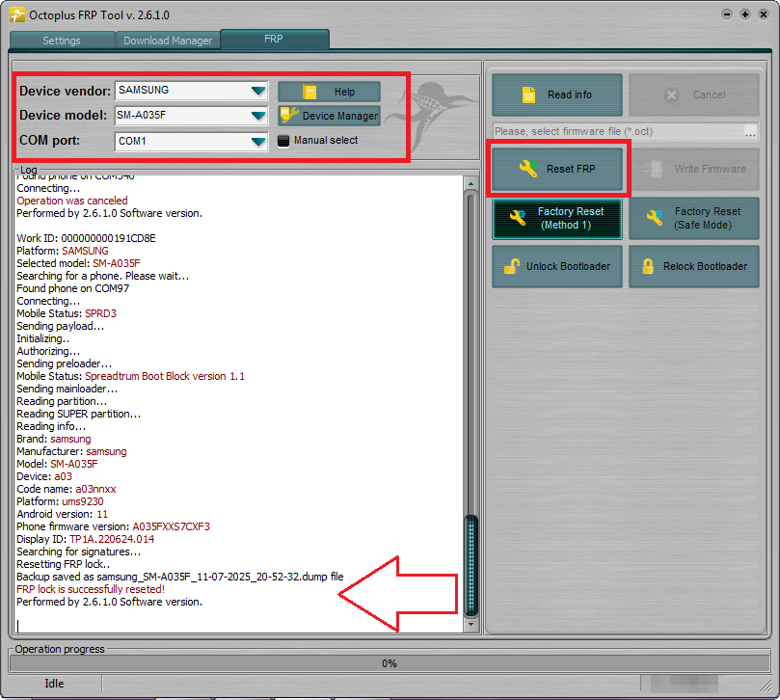The height and width of the screenshot is (700, 780).
Task: Click the log scrollbar up arrow
Action: [x=471, y=183]
